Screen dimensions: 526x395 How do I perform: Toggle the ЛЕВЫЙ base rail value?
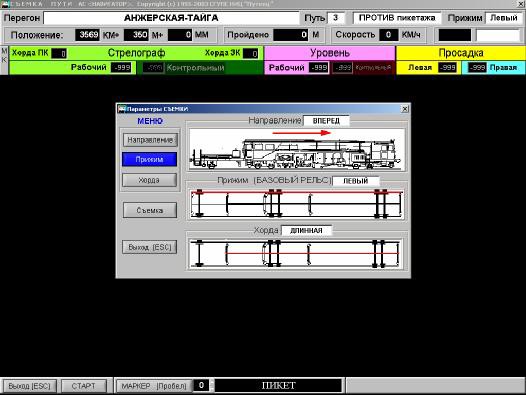(356, 181)
